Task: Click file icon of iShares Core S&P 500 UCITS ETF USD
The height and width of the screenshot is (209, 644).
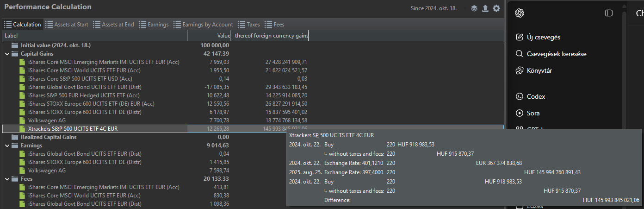Action: tap(22, 79)
